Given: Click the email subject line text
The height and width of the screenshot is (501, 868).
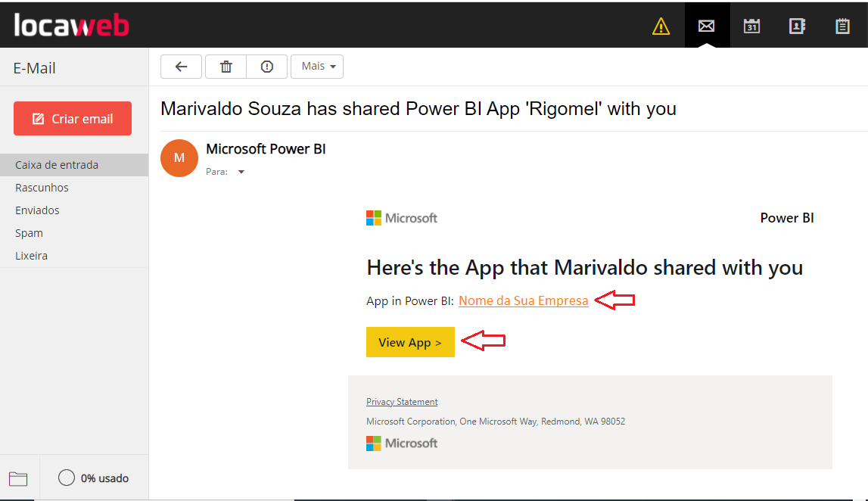Looking at the screenshot, I should (x=418, y=109).
